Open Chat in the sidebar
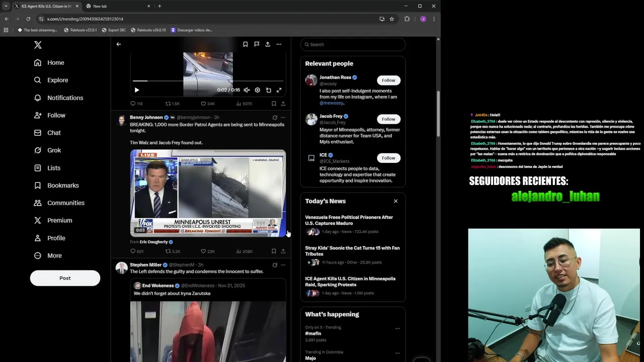Viewport: 644px width, 362px height. click(47, 133)
